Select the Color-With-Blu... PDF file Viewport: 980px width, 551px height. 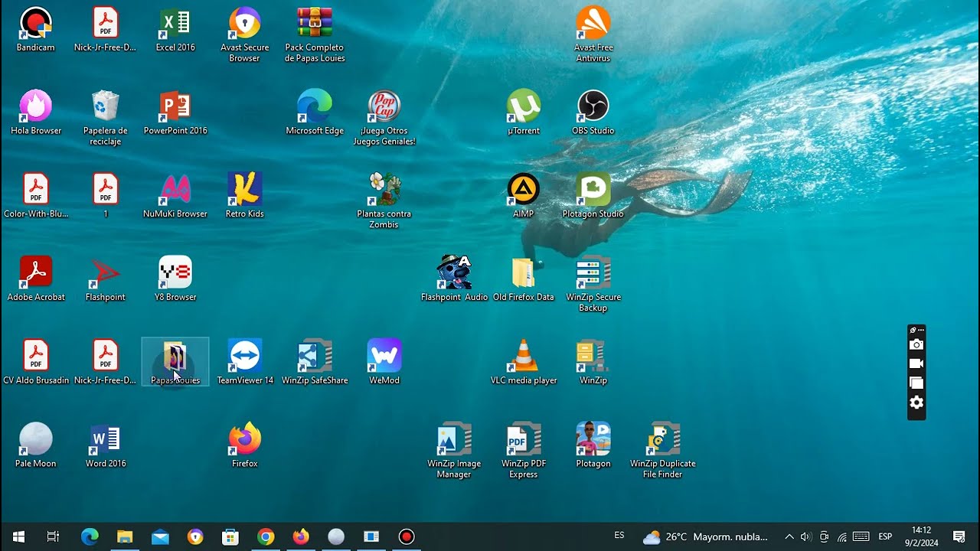(x=35, y=197)
